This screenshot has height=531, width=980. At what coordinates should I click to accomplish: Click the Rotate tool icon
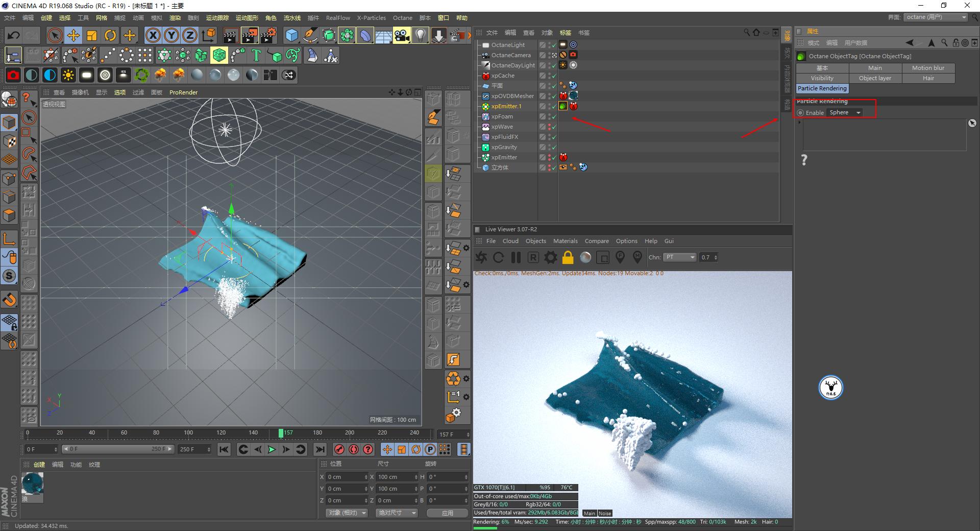click(111, 35)
